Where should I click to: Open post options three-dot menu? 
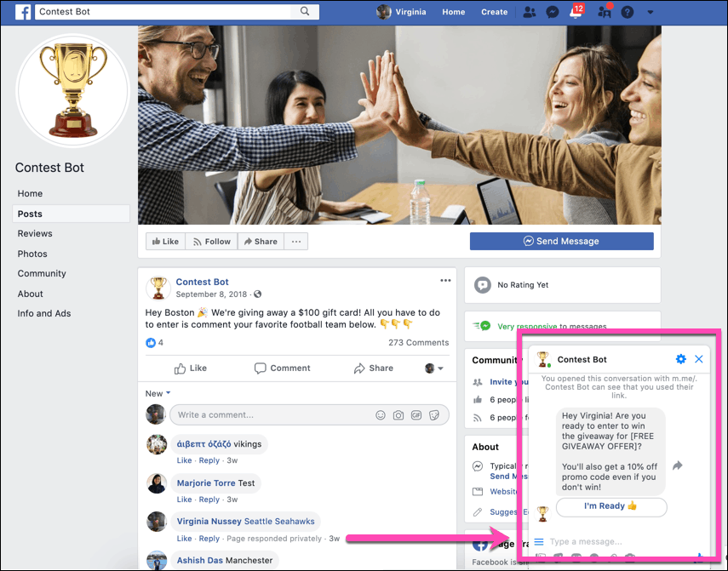pyautogui.click(x=445, y=281)
